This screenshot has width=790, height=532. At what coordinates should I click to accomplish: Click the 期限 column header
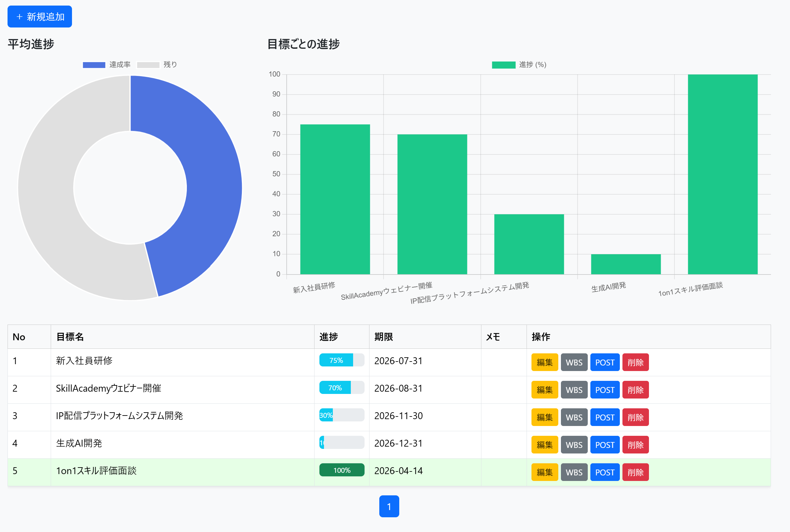(x=384, y=337)
